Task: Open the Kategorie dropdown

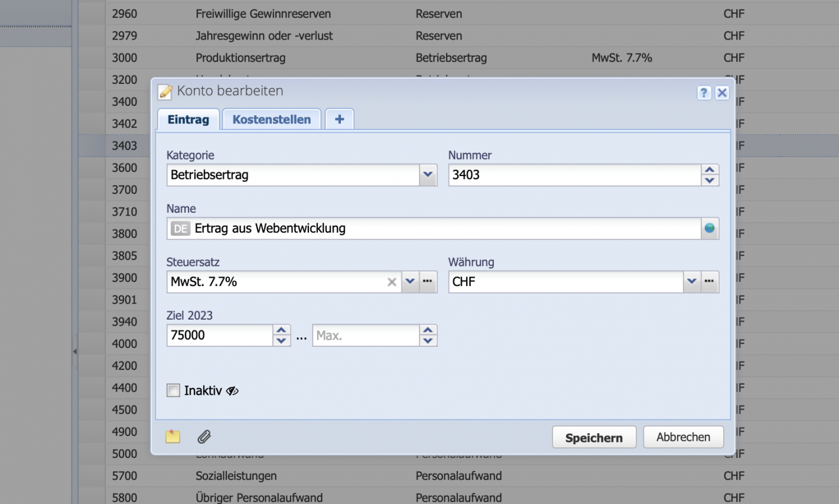Action: pos(427,175)
